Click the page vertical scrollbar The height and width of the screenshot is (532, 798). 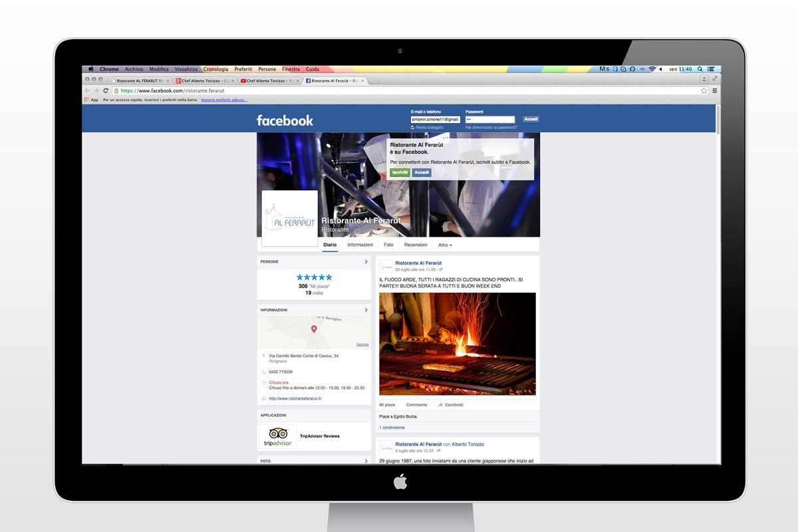coord(718,120)
